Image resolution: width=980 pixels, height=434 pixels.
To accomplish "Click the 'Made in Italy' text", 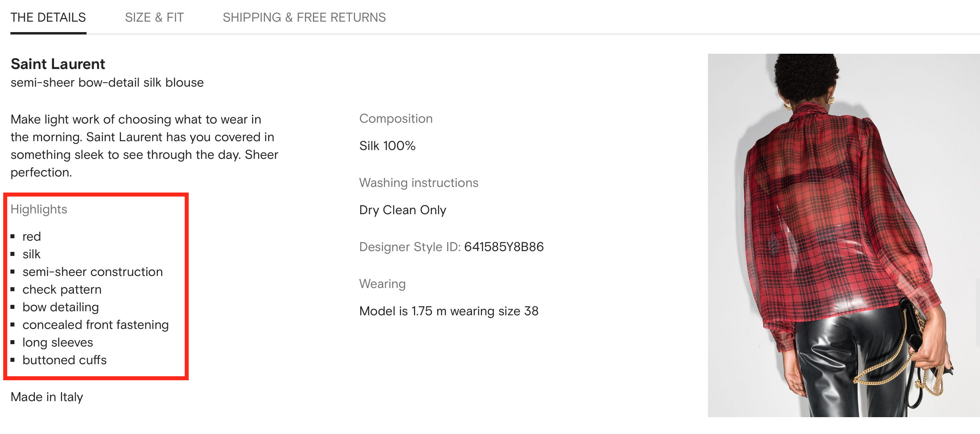I will (47, 397).
